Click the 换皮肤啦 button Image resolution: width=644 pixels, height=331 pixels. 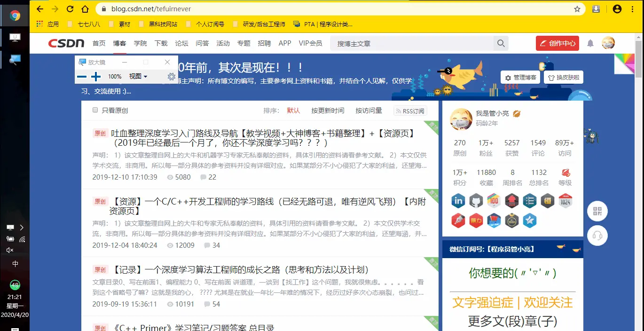(563, 77)
